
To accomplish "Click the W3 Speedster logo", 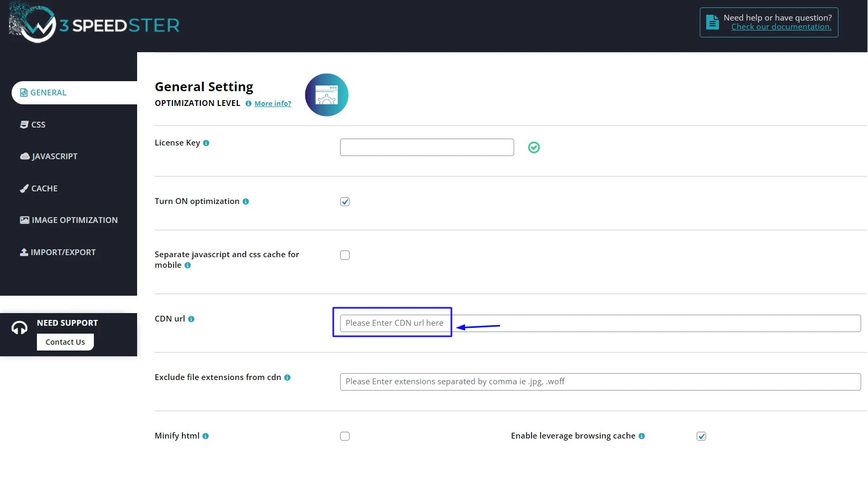I will click(x=95, y=24).
